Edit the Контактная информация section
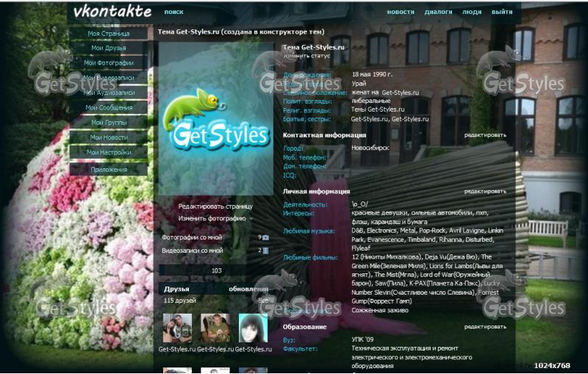Screen dimensions: 588x374 point(484,135)
